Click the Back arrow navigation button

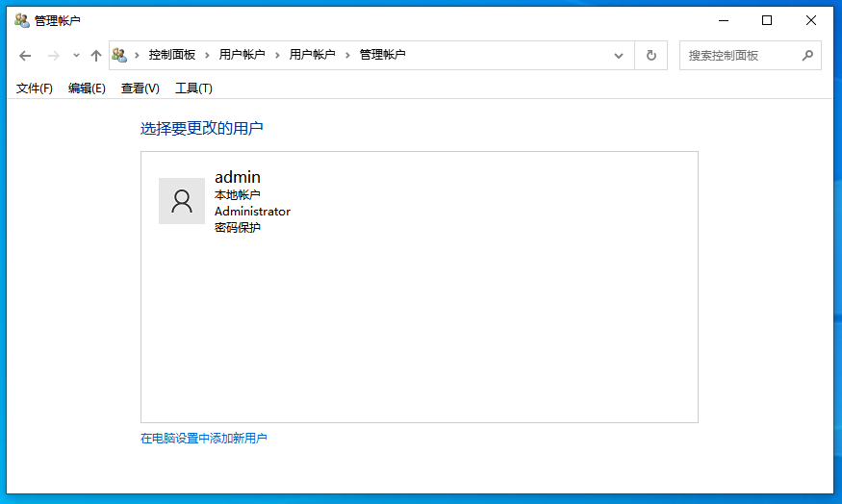tap(25, 56)
